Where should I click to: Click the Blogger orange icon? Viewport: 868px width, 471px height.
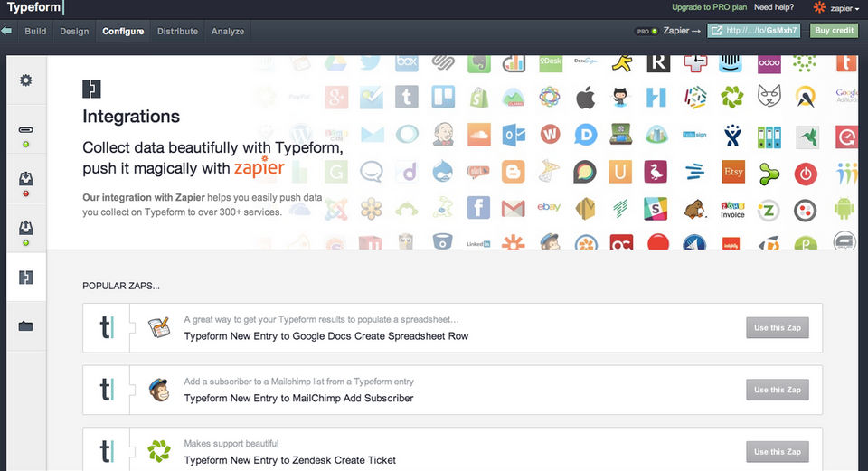coord(514,172)
